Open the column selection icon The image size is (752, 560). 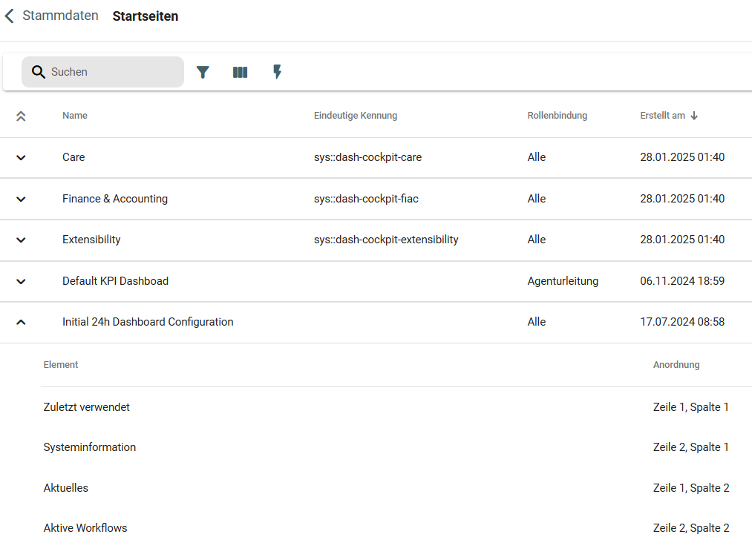point(240,72)
